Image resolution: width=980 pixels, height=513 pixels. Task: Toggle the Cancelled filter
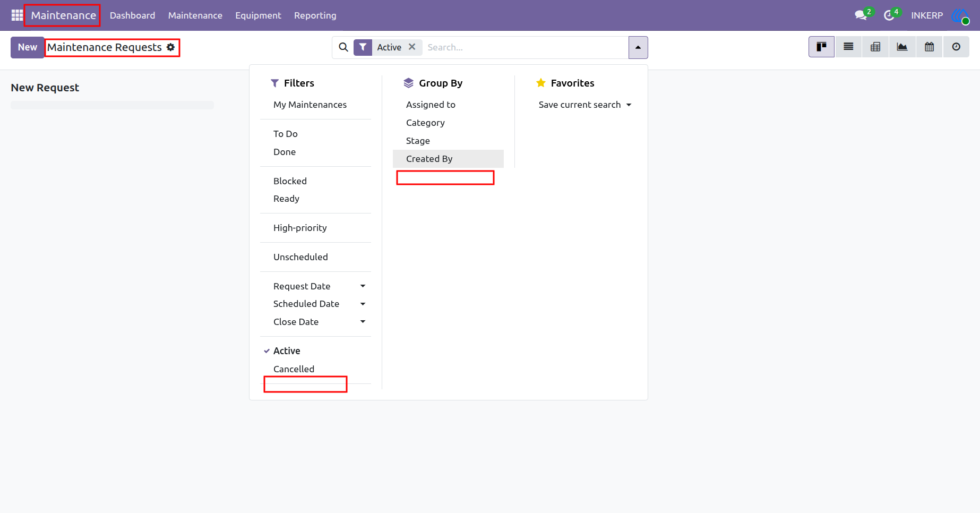coord(315,369)
